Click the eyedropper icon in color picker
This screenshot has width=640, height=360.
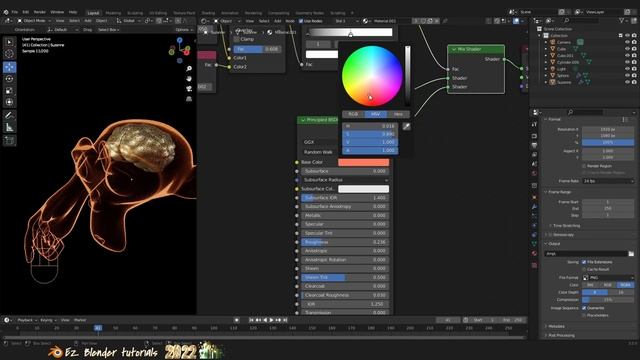click(x=406, y=127)
